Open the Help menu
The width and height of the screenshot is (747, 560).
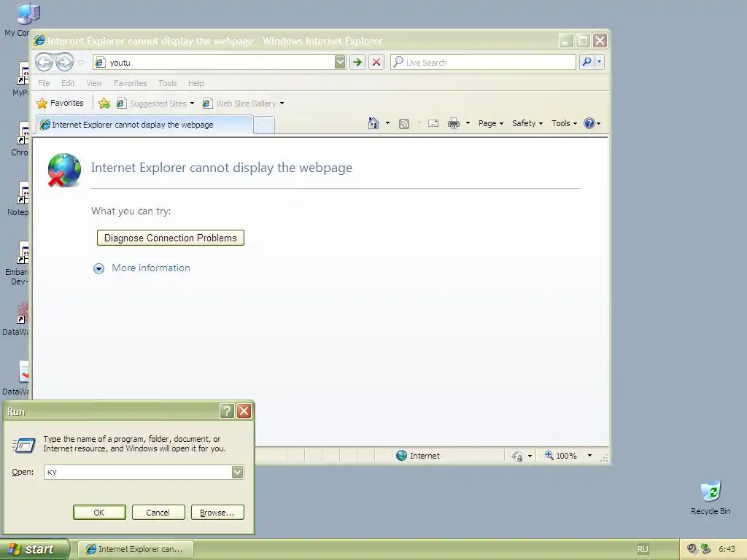click(196, 83)
